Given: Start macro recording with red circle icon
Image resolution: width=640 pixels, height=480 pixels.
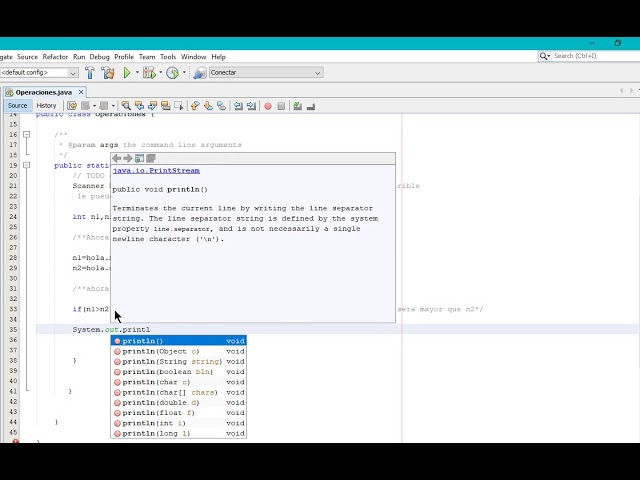Looking at the screenshot, I should point(267,106).
